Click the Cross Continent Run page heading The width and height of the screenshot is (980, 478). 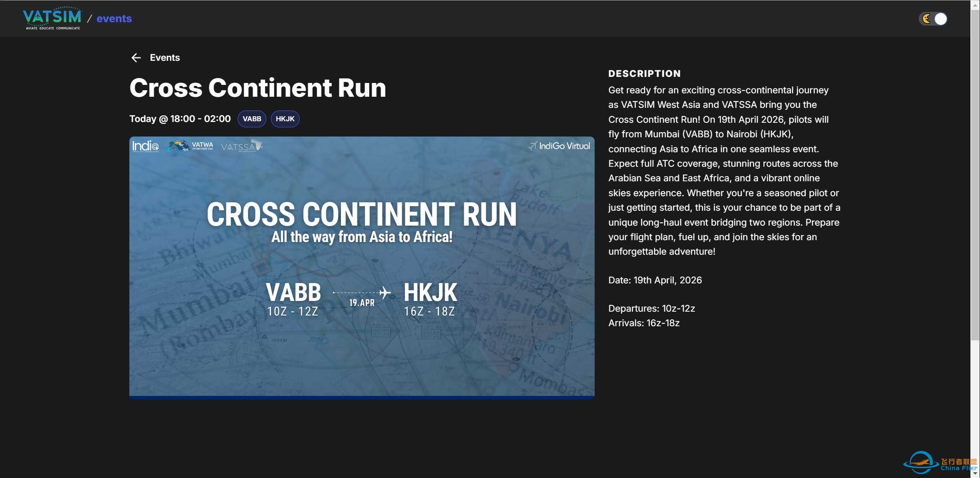tap(258, 88)
